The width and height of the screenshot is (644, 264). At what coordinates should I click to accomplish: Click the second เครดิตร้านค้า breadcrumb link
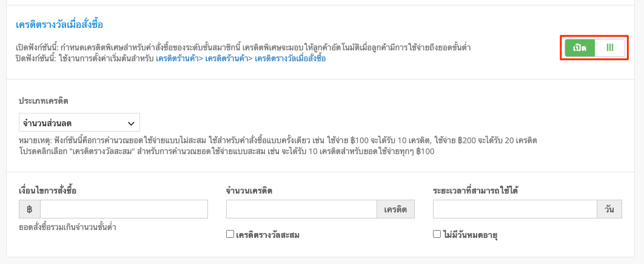point(226,58)
